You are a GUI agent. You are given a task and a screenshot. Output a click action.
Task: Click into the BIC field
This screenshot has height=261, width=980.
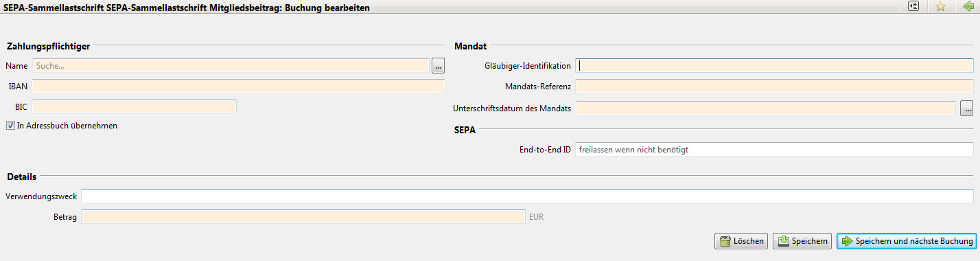coord(134,106)
